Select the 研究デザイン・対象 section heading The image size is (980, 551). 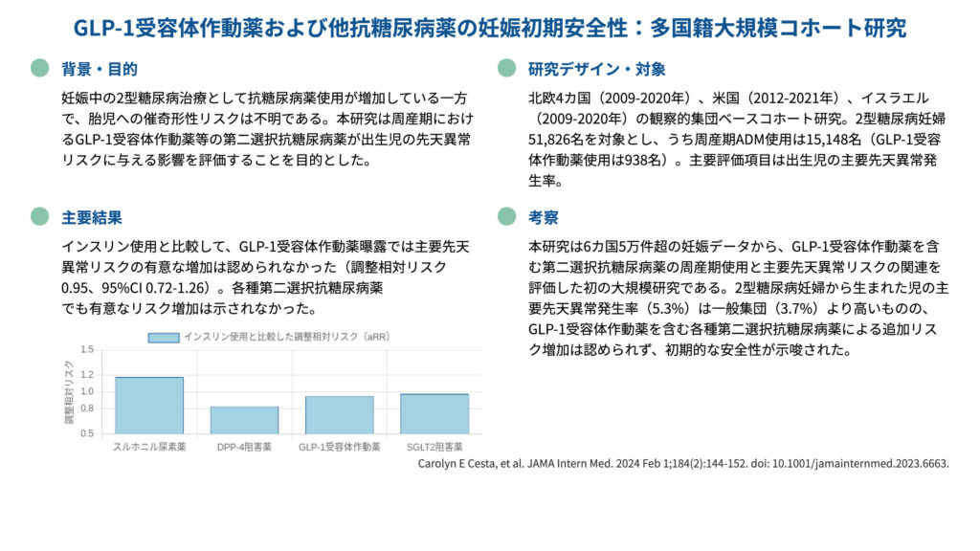point(596,69)
